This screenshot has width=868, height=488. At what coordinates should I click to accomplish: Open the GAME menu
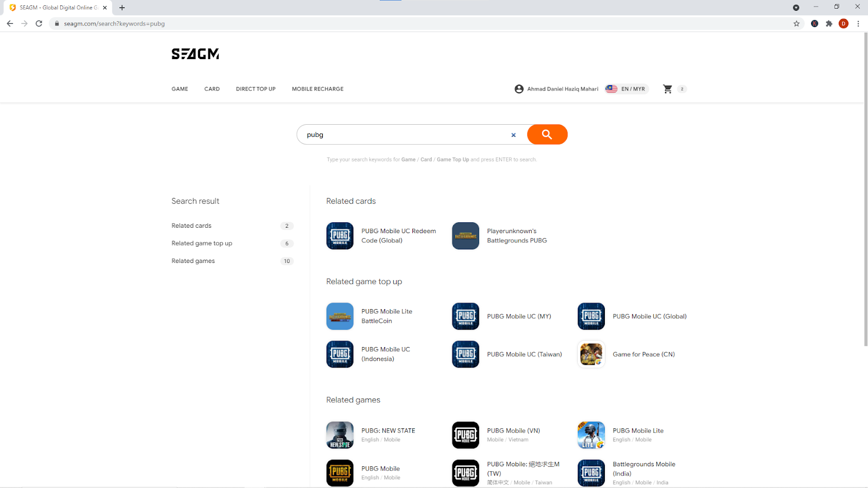(x=180, y=89)
